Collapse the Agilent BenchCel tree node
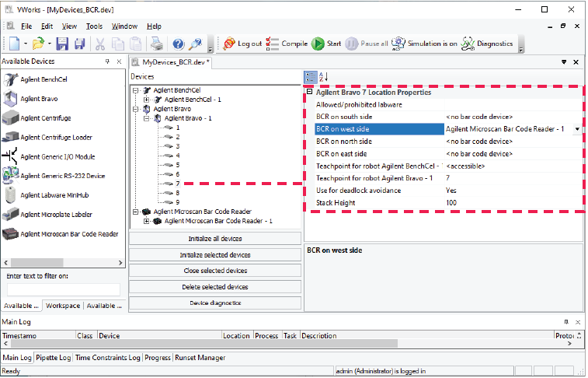588x378 pixels. (x=135, y=90)
